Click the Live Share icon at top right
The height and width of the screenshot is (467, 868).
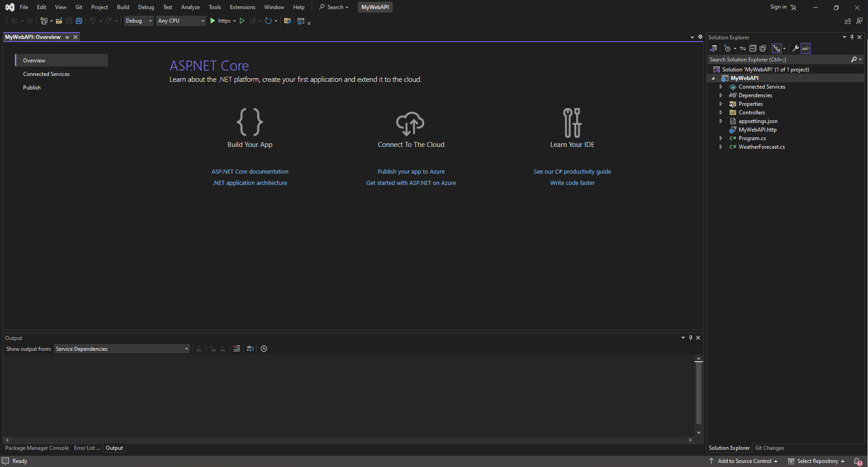tap(848, 21)
